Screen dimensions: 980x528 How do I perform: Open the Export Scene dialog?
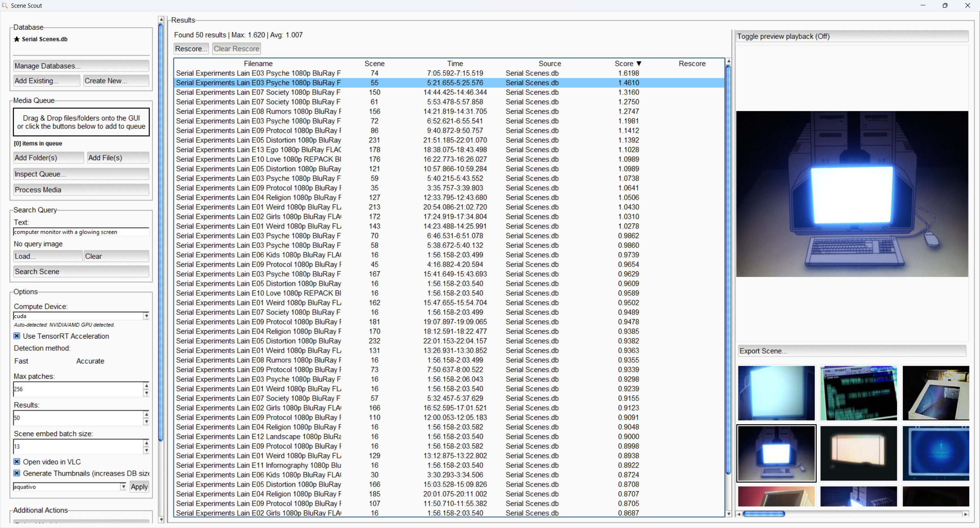(x=852, y=351)
